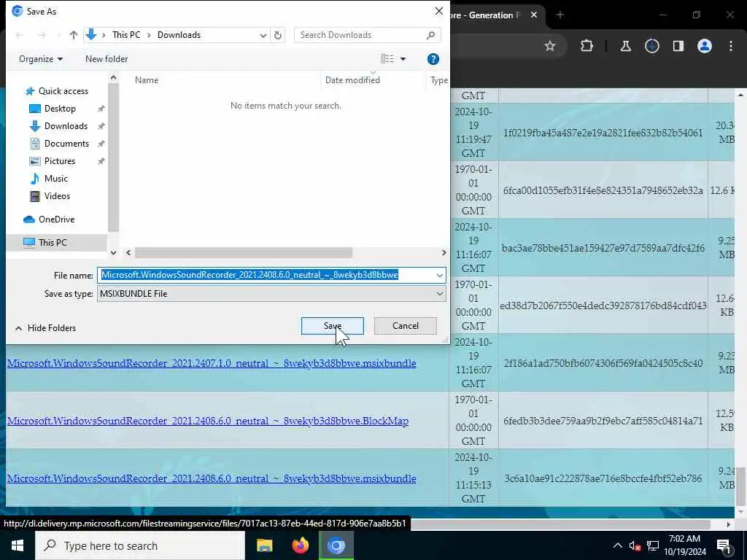Click the muted speaker tray icon
This screenshot has width=747, height=560.
tap(635, 546)
